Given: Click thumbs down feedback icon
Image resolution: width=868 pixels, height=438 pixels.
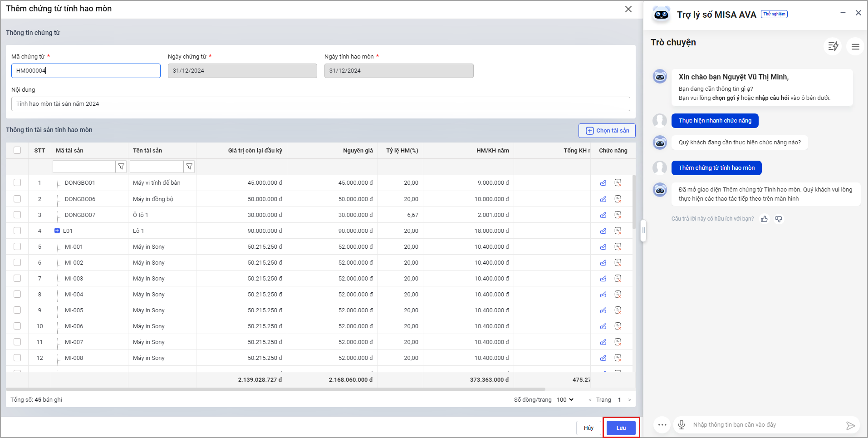Looking at the screenshot, I should [779, 219].
